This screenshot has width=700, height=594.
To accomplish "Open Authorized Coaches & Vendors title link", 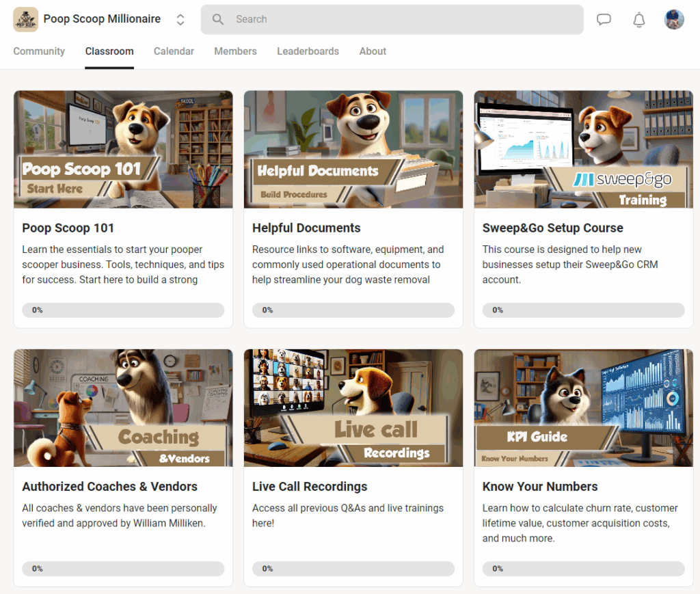I will (109, 486).
